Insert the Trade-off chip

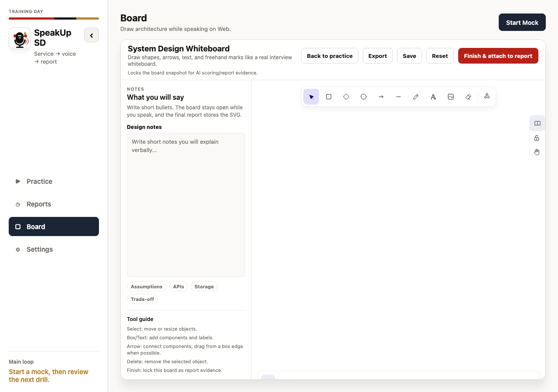142,299
